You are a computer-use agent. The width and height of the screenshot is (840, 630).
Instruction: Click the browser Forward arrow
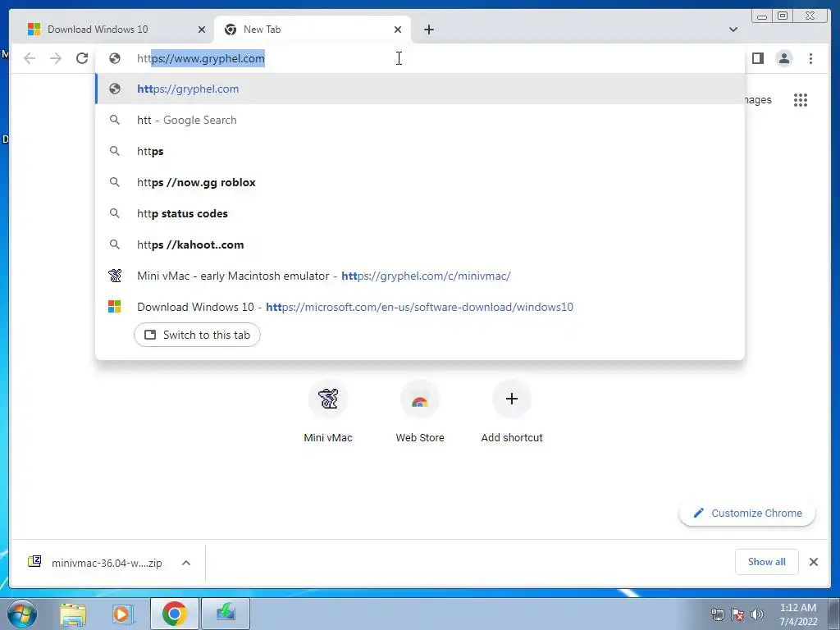click(x=56, y=58)
